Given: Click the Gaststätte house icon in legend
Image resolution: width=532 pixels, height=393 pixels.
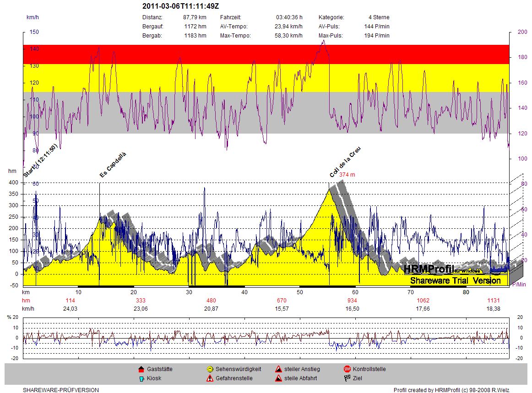Looking at the screenshot, I should pyautogui.click(x=141, y=369).
